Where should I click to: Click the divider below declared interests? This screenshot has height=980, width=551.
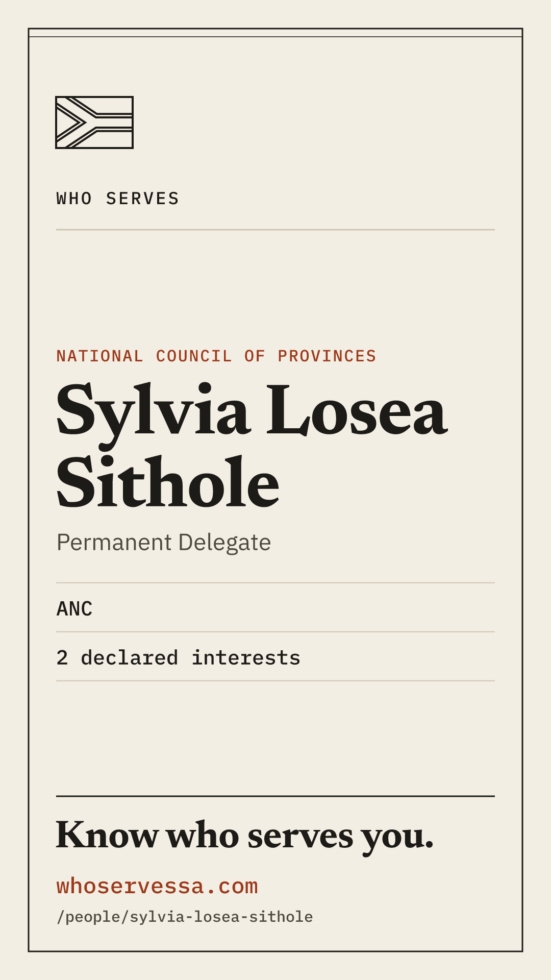click(x=275, y=681)
